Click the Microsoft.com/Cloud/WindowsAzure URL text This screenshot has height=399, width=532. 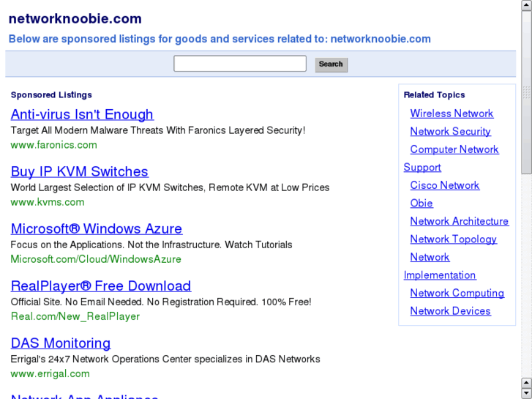pos(96,259)
